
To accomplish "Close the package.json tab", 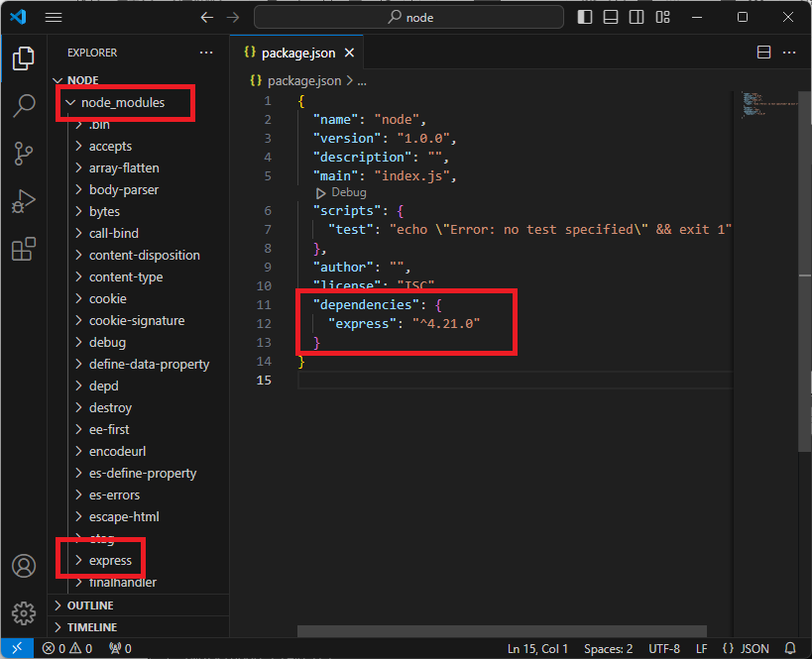I will point(350,53).
